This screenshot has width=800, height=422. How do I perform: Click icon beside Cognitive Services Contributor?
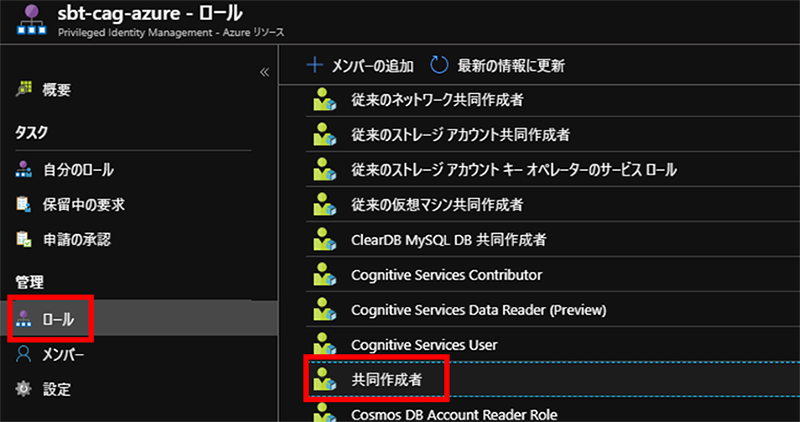pos(324,275)
